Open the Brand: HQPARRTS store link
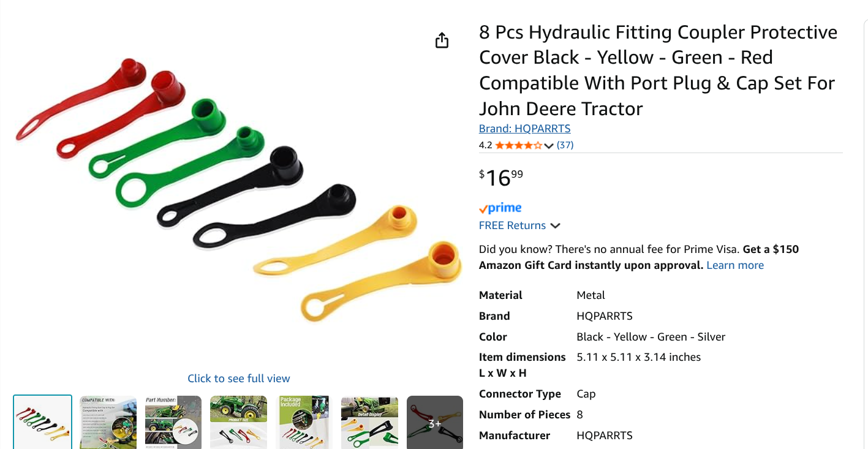Screen dimensions: 868x449 tap(524, 129)
